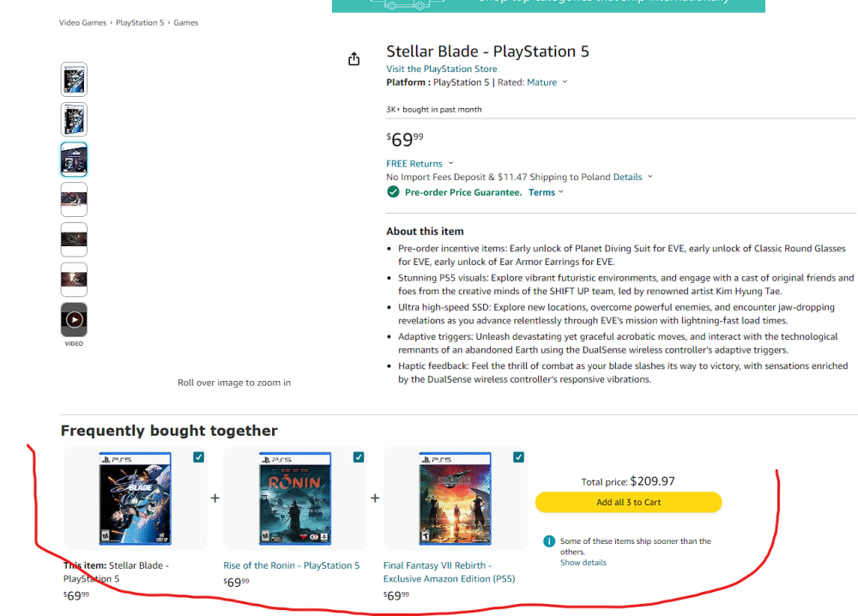Open the Rise of the Ronin cover image
The image size is (858, 616).
click(x=294, y=499)
